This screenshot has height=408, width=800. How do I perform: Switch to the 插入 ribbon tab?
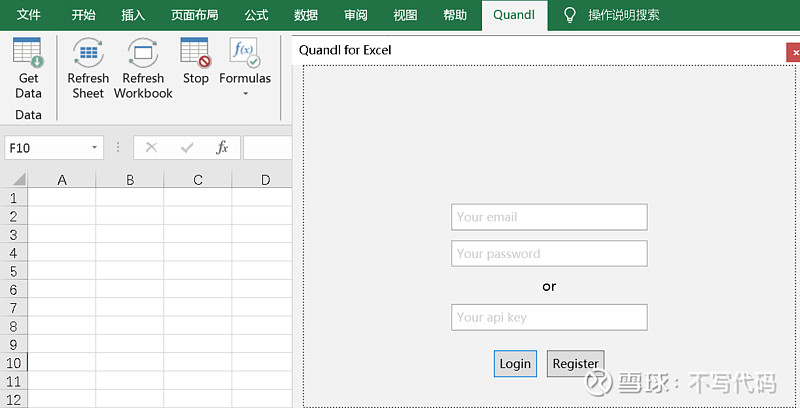[133, 15]
